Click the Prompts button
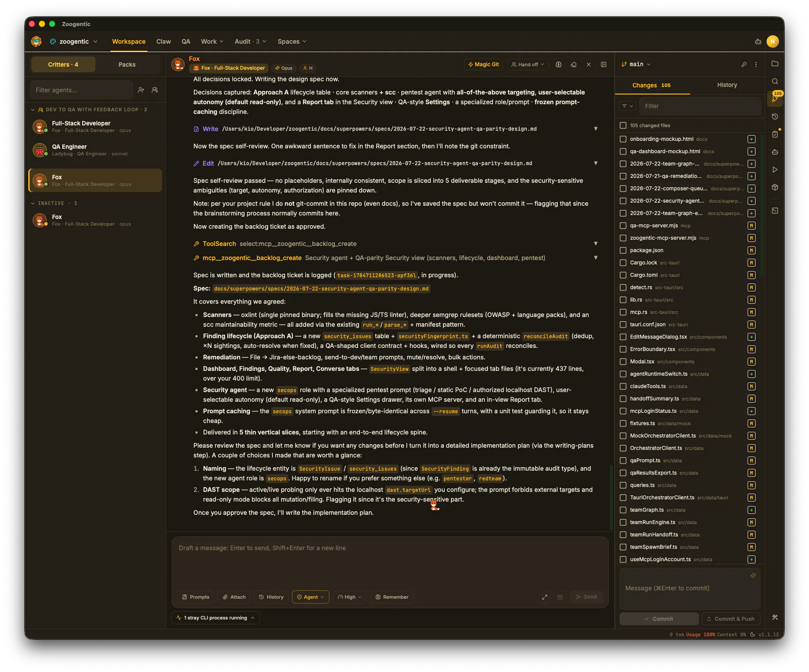This screenshot has width=809, height=672. click(x=196, y=597)
